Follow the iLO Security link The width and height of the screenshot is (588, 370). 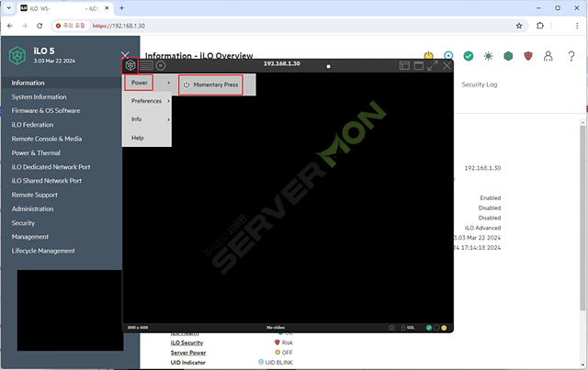[187, 342]
